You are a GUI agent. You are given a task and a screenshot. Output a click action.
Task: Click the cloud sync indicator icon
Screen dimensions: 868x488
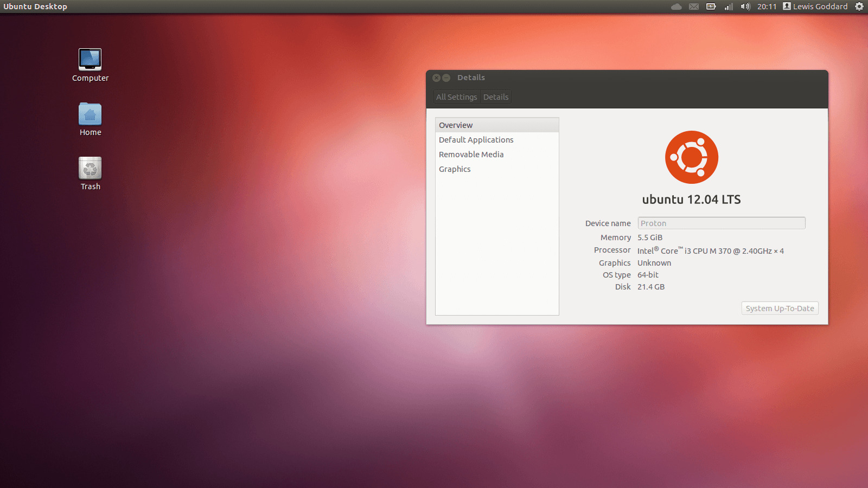(x=676, y=7)
